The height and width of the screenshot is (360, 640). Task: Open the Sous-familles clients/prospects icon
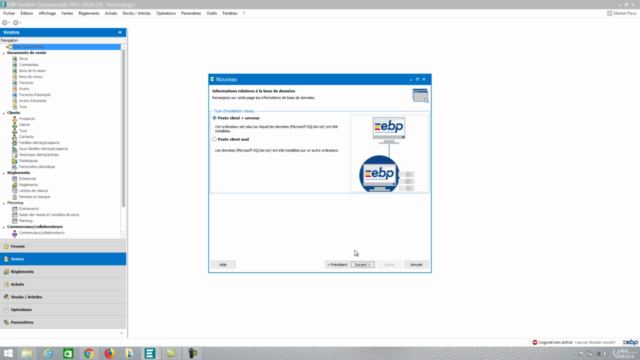coord(15,149)
